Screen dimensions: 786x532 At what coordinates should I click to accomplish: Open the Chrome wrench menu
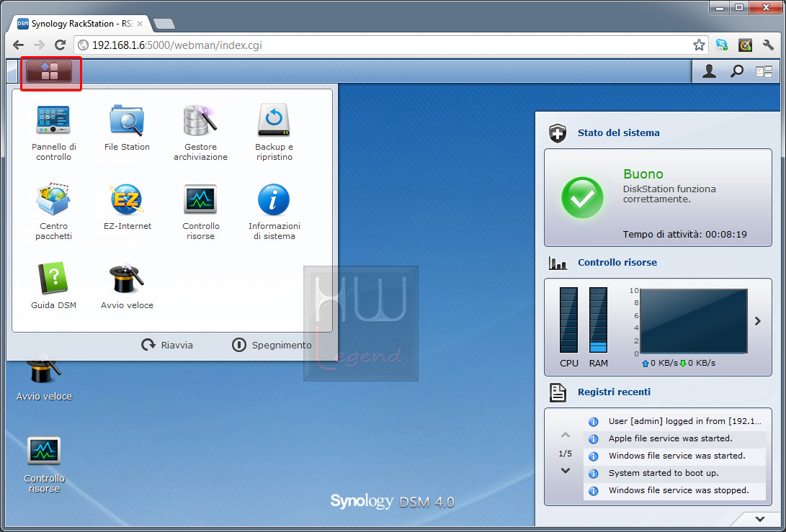[768, 45]
